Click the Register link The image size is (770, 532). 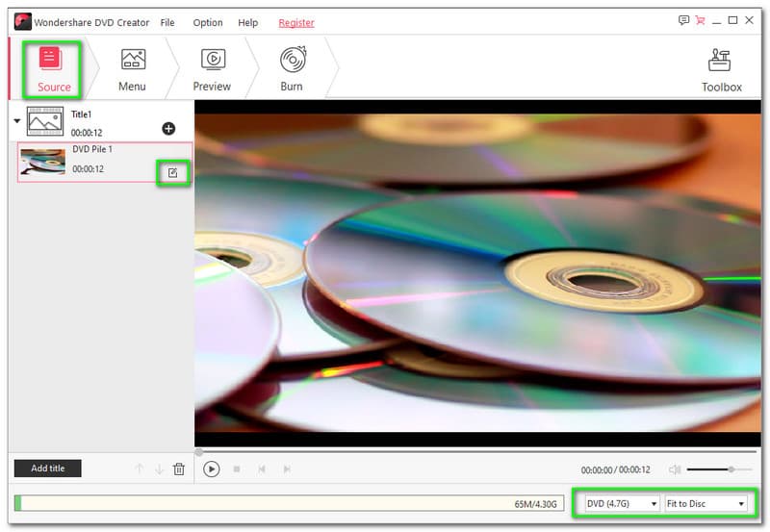(x=296, y=22)
